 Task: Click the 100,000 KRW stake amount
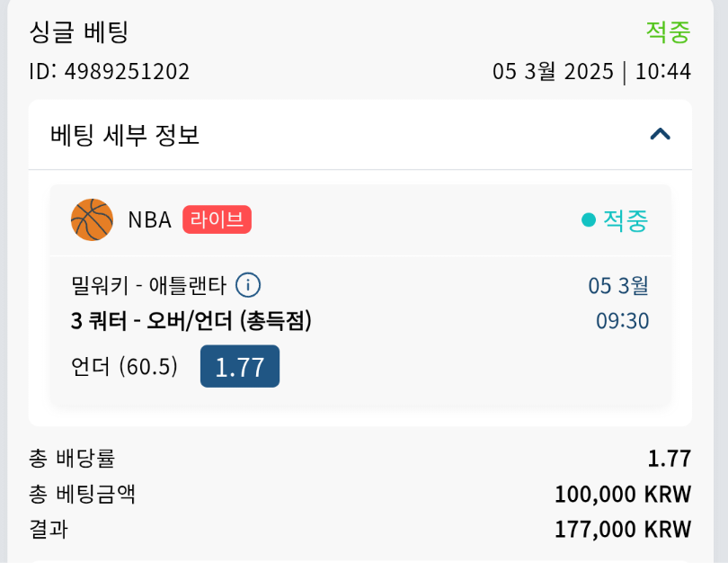pos(623,494)
